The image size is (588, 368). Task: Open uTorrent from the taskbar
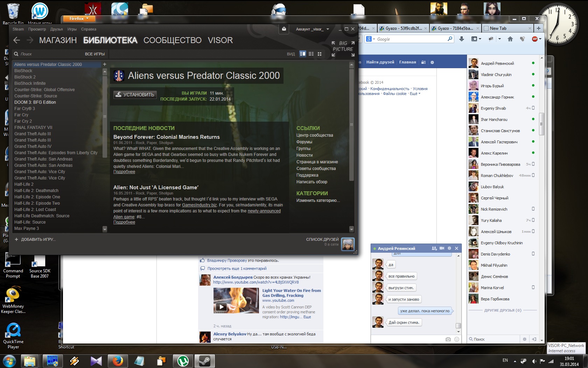coord(183,361)
